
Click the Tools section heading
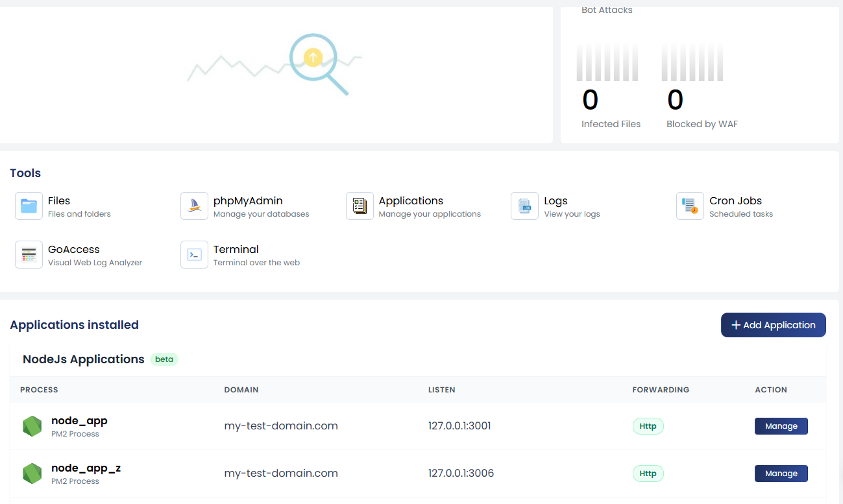[x=25, y=173]
